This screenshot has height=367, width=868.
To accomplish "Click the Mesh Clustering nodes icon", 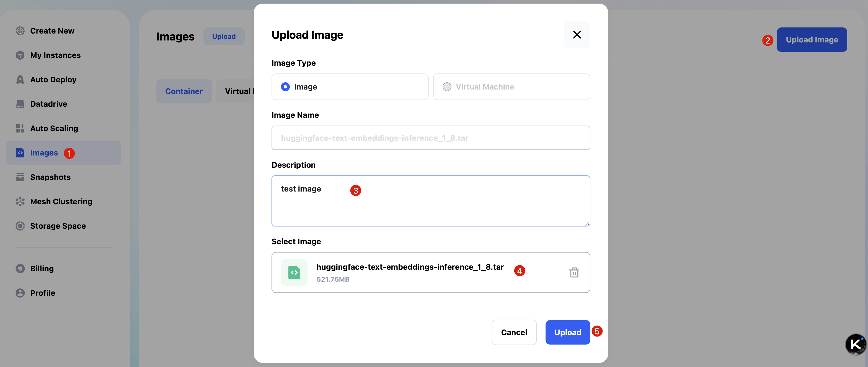I will 20,201.
